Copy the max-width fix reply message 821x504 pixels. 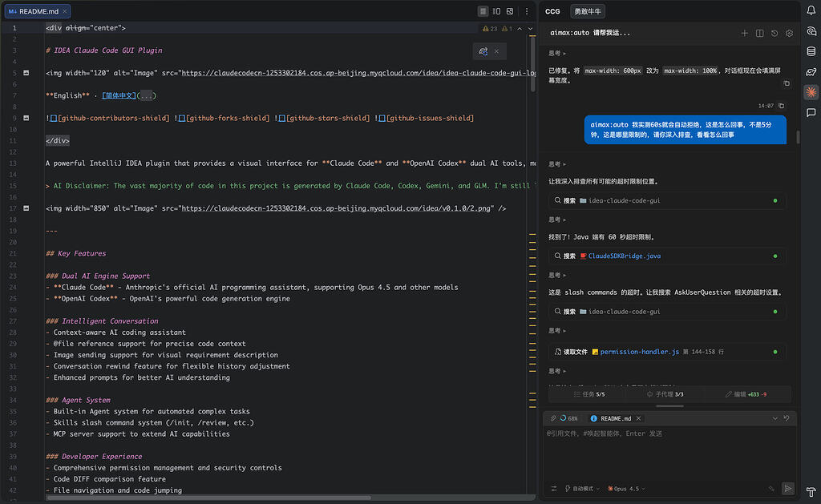(x=787, y=83)
